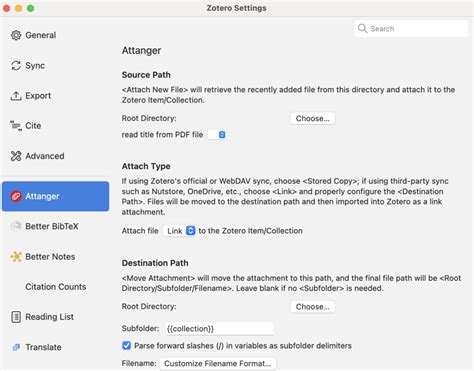Select the Better Notes star icon

16,257
